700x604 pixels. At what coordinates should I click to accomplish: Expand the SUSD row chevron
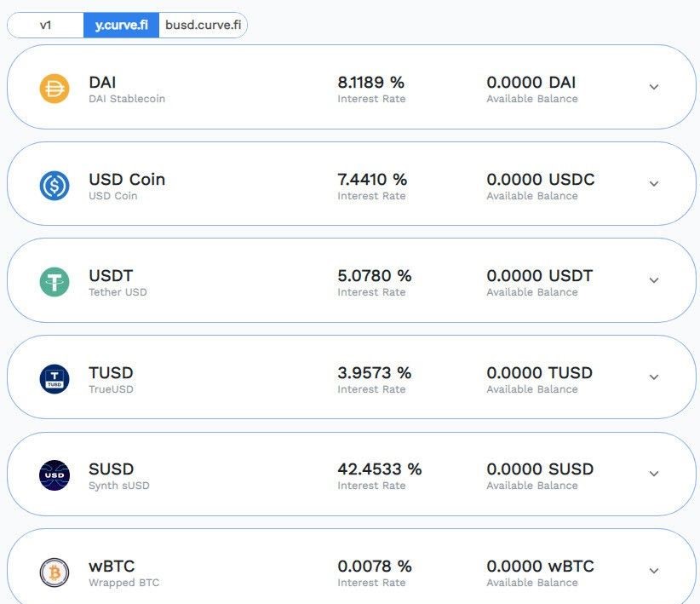click(x=654, y=474)
